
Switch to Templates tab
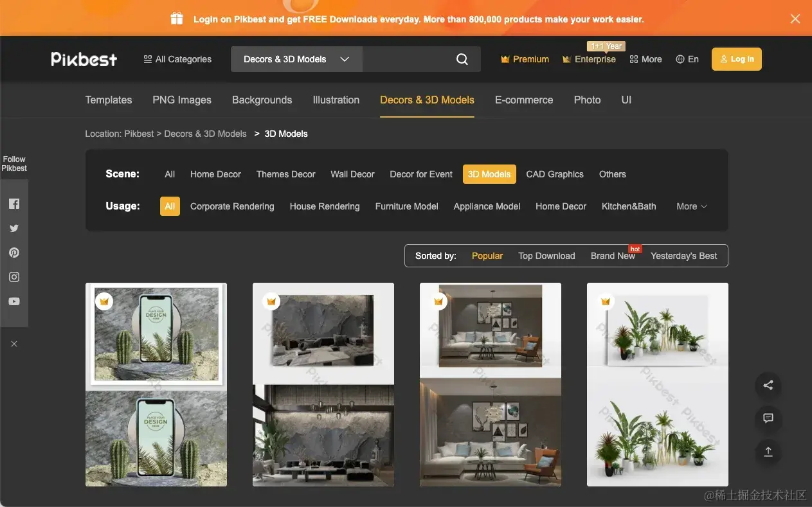coord(109,100)
